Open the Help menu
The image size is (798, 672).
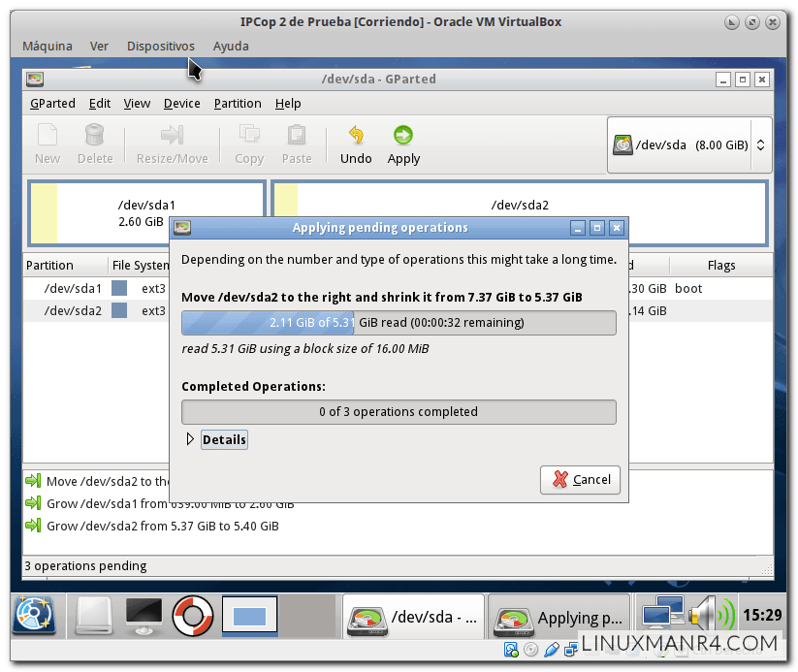pyautogui.click(x=288, y=104)
